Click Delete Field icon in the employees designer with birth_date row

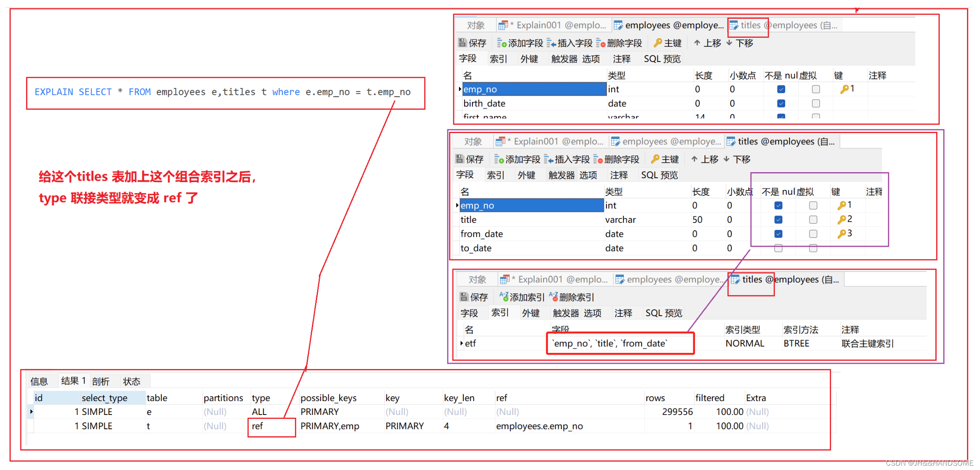click(601, 43)
